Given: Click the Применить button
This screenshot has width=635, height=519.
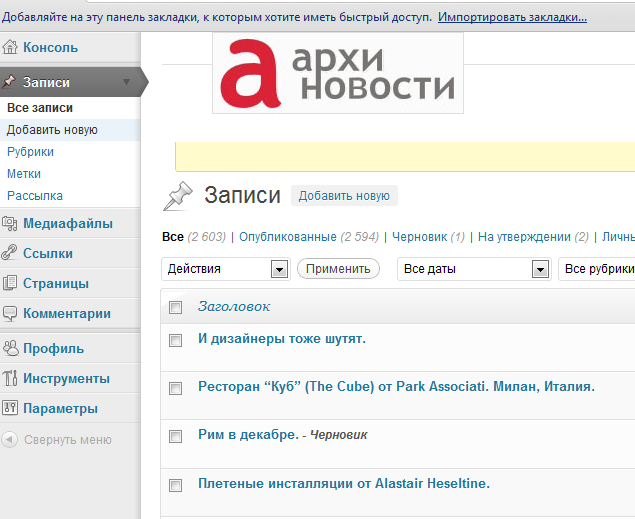Looking at the screenshot, I should point(338,269).
